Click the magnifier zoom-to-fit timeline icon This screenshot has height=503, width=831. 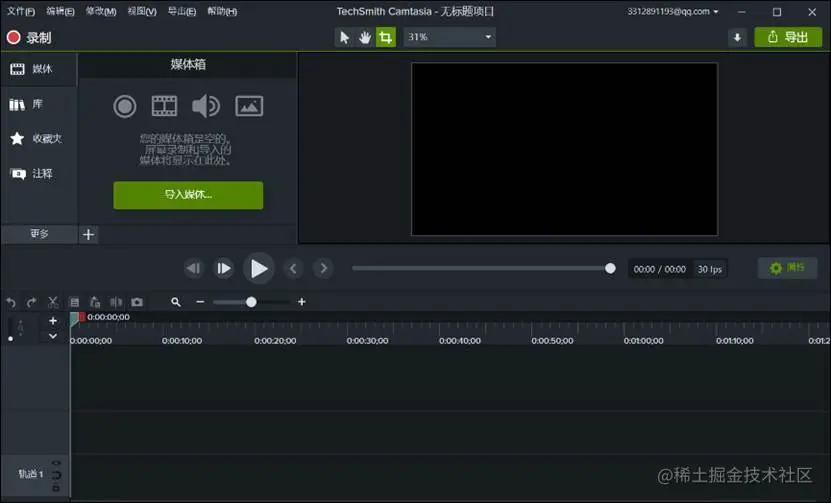[x=176, y=302]
